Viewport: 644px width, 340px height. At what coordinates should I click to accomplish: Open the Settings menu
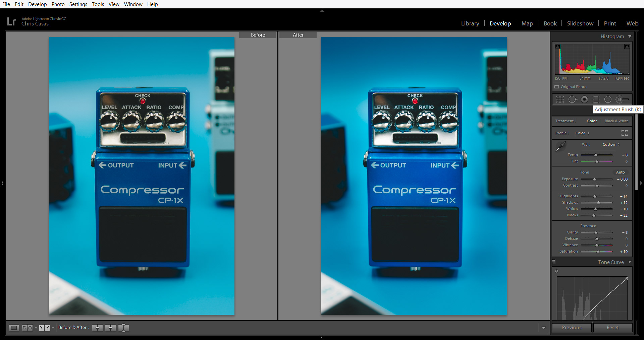click(x=78, y=4)
